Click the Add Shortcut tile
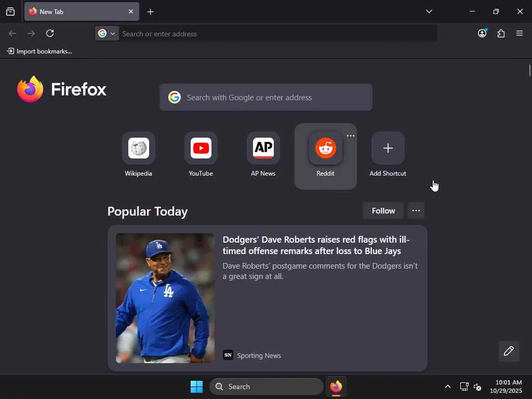This screenshot has height=399, width=532. point(388,154)
